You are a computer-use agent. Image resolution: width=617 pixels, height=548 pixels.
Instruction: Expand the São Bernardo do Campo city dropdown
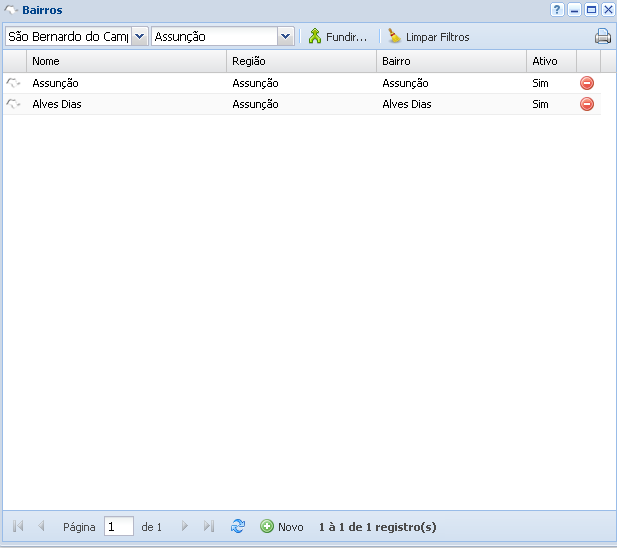[x=139, y=36]
